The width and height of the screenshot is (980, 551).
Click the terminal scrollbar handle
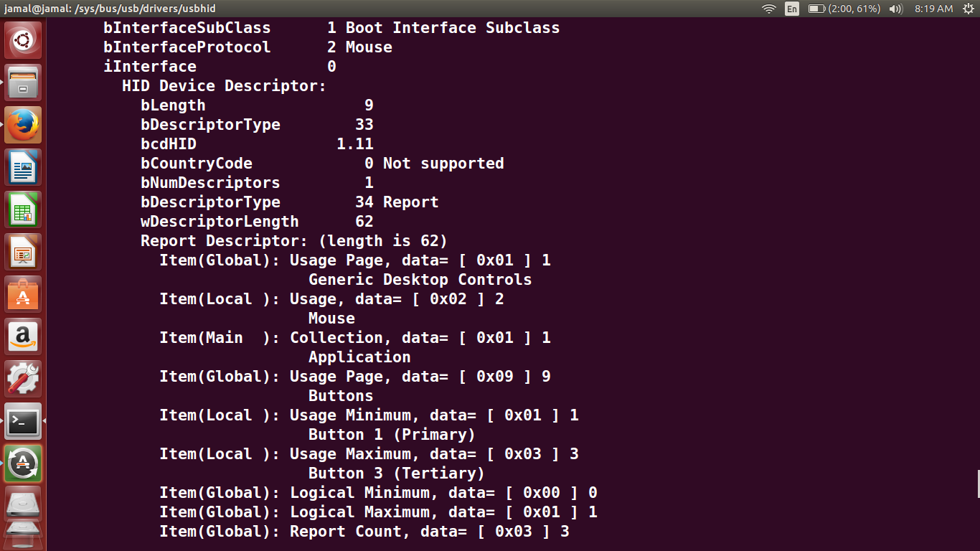click(977, 484)
